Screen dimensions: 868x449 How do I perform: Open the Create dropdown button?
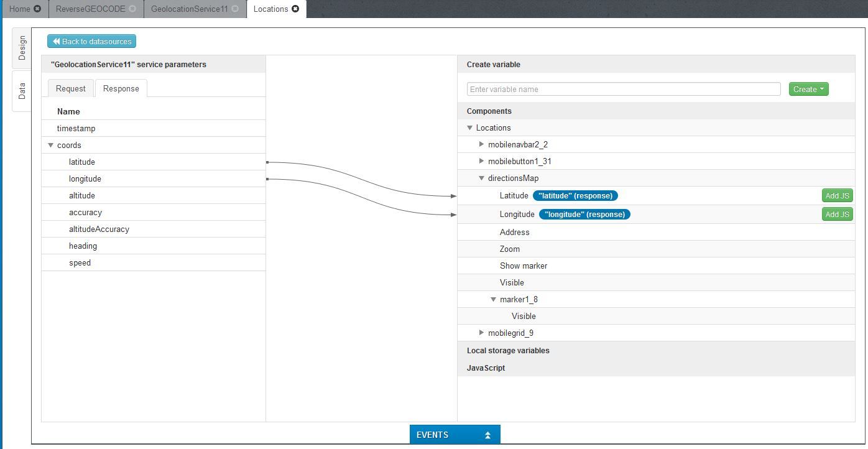click(808, 89)
